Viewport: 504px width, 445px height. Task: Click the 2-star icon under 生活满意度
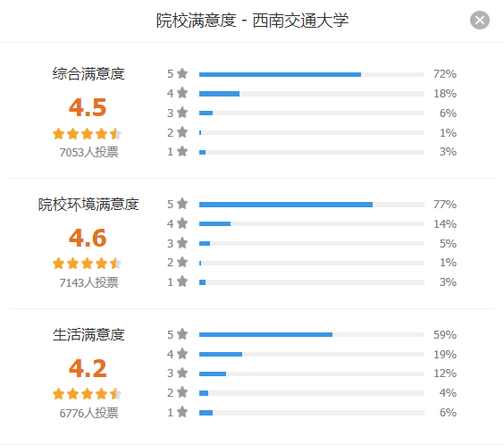[x=182, y=392]
